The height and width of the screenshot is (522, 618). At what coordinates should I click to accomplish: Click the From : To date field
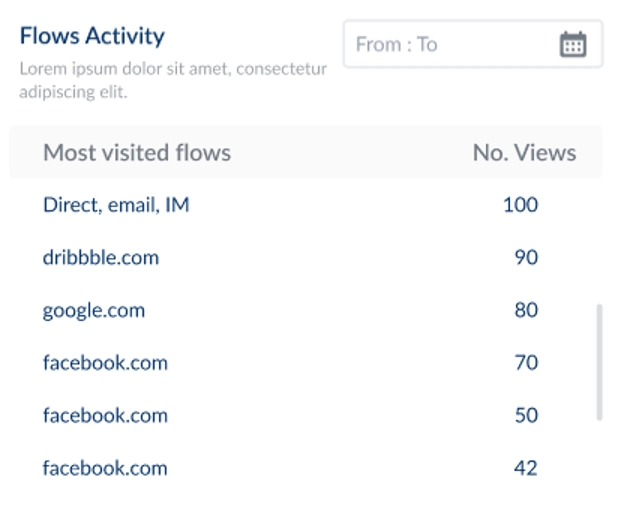click(473, 44)
